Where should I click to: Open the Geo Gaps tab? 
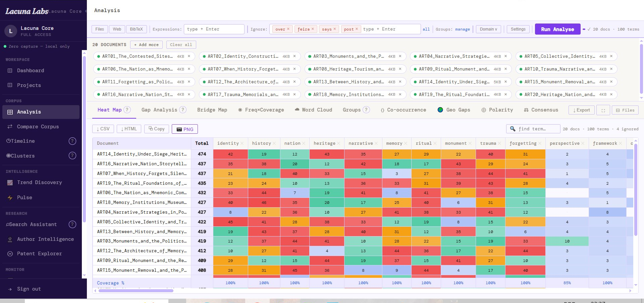(x=454, y=110)
